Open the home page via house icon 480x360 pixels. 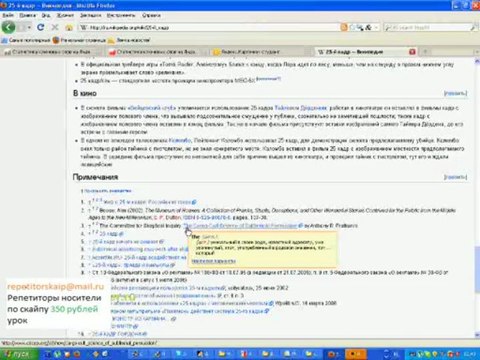click(69, 27)
